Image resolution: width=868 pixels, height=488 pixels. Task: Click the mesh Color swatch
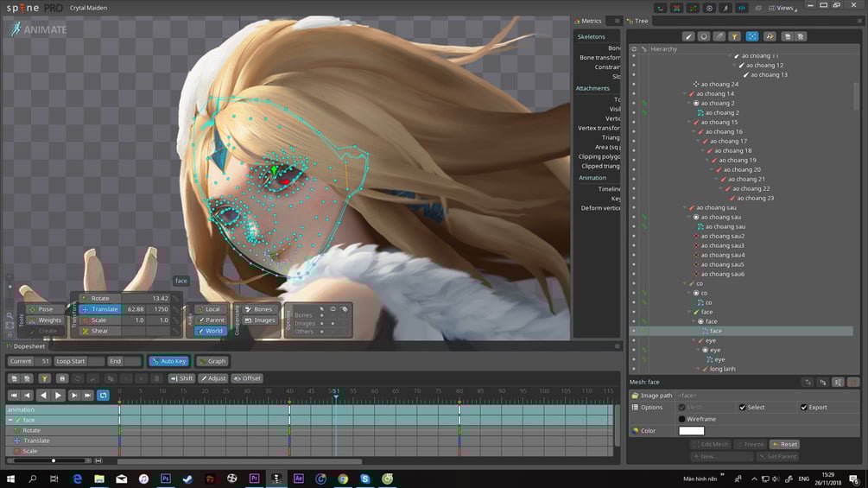[692, 430]
